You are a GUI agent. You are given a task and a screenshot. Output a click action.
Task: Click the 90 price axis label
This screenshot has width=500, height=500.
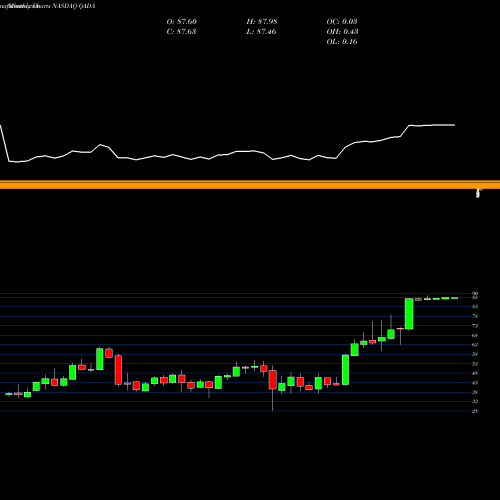click(475, 293)
